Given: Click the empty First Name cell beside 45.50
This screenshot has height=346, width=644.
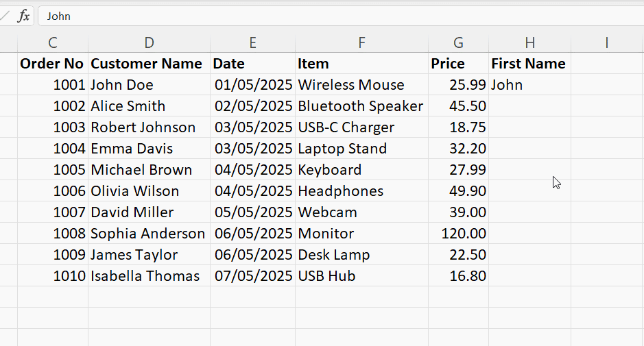Looking at the screenshot, I should 529,106.
